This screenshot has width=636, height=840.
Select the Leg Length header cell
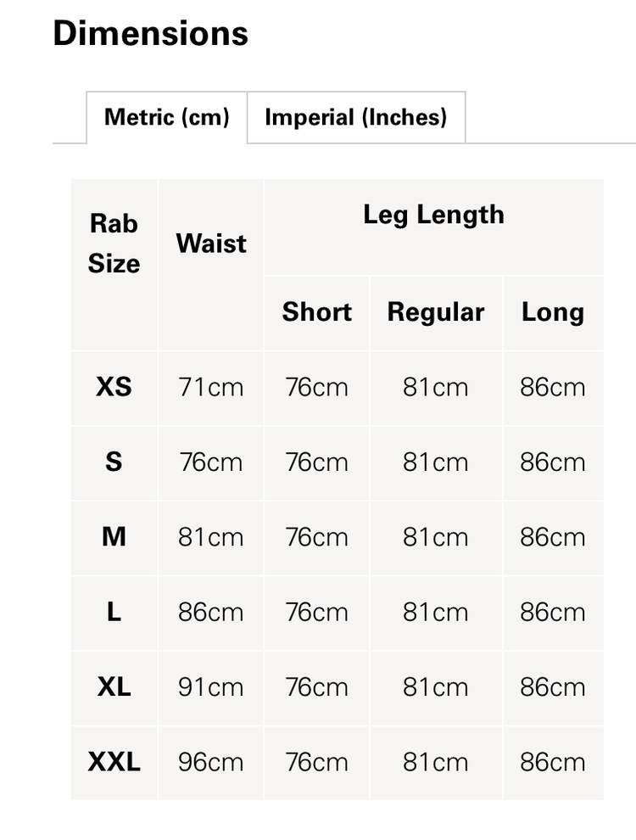pos(434,215)
